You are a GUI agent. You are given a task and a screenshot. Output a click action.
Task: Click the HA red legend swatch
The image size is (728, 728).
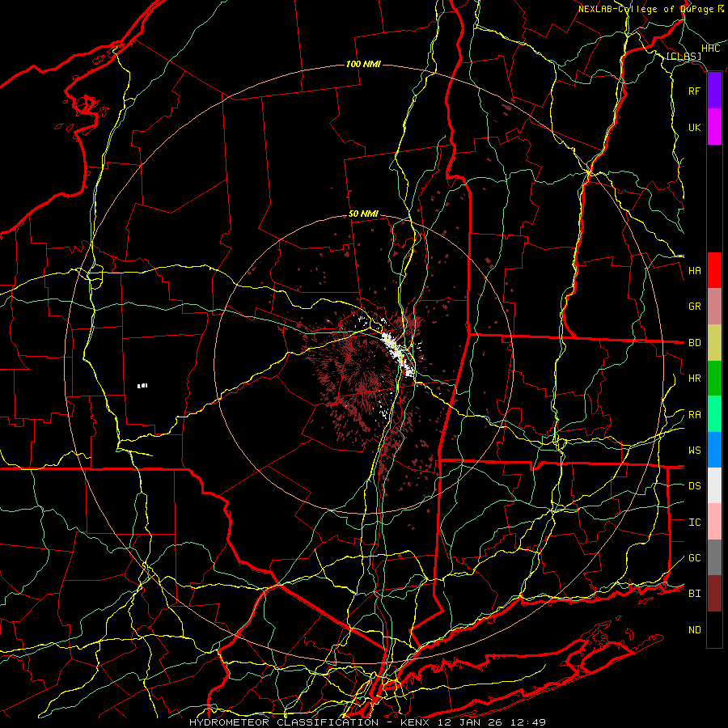coord(714,270)
